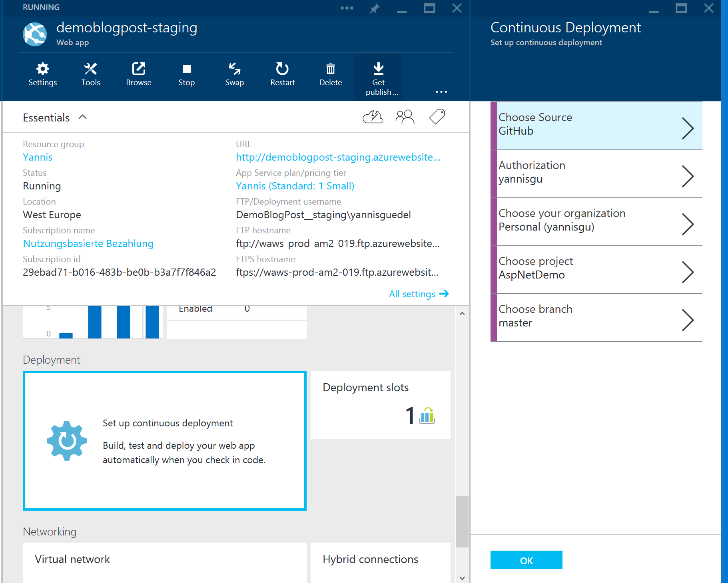Open the Authorization yannisgu item
Image resolution: width=728 pixels, height=583 pixels.
(596, 174)
